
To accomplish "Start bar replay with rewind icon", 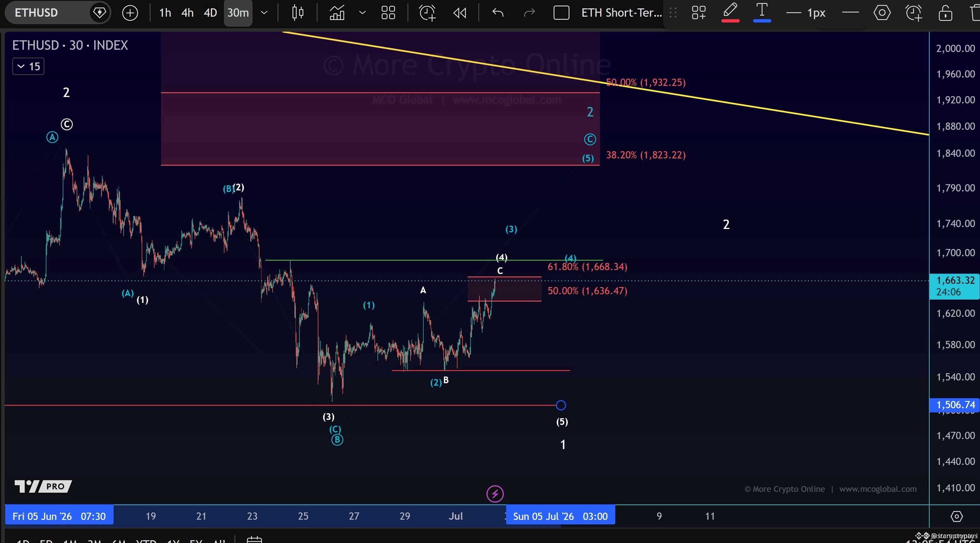I will pyautogui.click(x=459, y=13).
